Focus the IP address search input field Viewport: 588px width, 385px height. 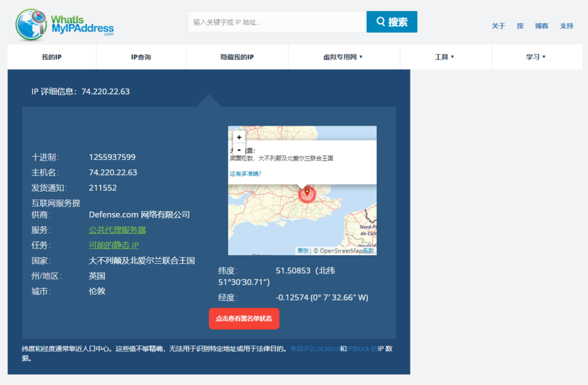pos(277,22)
